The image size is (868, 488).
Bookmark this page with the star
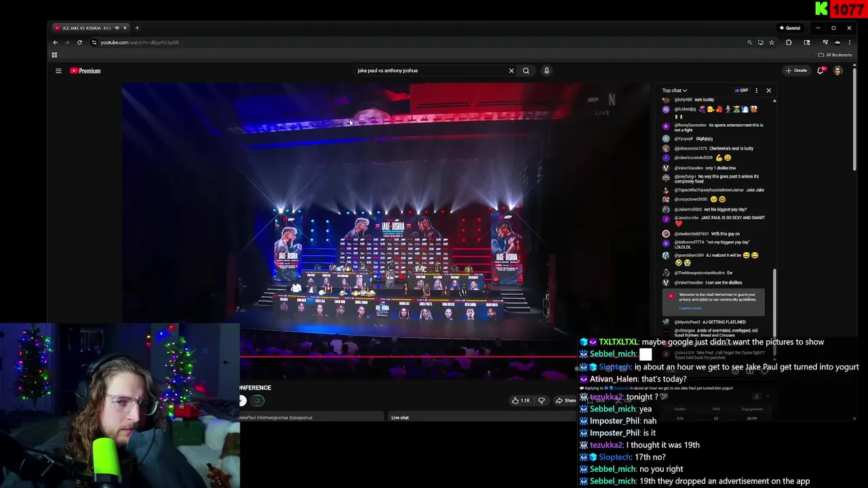(x=772, y=42)
